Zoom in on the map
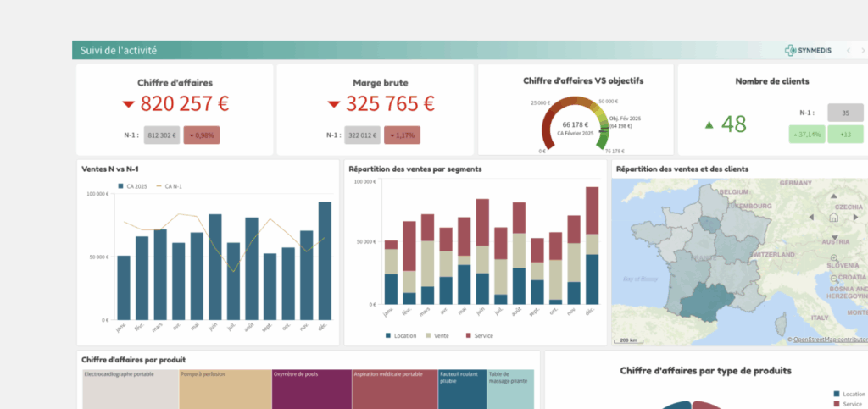This screenshot has height=409, width=868. tap(834, 258)
